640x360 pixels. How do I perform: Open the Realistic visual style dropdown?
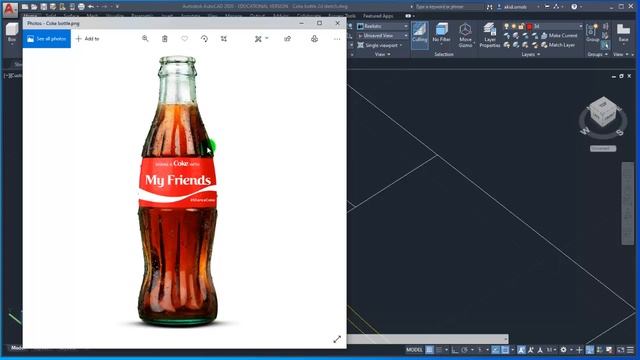click(x=382, y=26)
